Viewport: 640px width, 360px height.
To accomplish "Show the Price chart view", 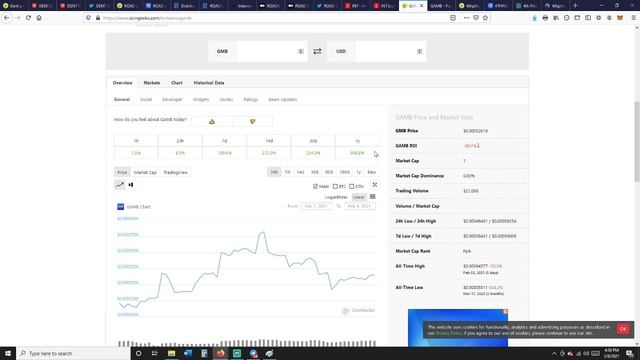I will 122,172.
